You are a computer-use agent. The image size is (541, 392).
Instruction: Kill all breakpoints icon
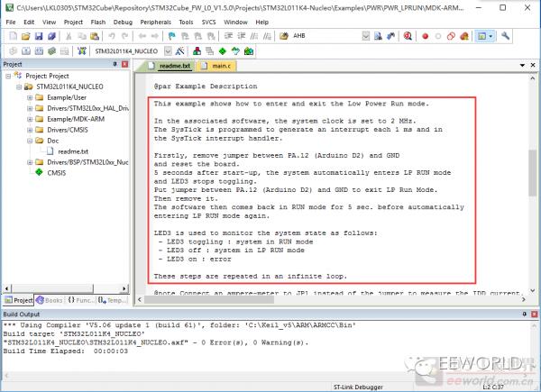tap(464, 36)
